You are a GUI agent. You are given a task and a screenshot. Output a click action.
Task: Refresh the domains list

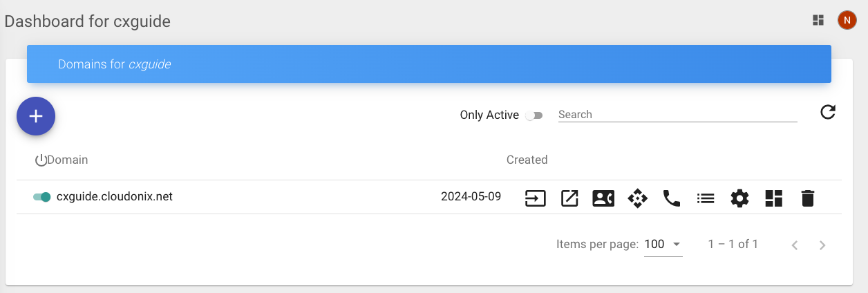tap(827, 112)
